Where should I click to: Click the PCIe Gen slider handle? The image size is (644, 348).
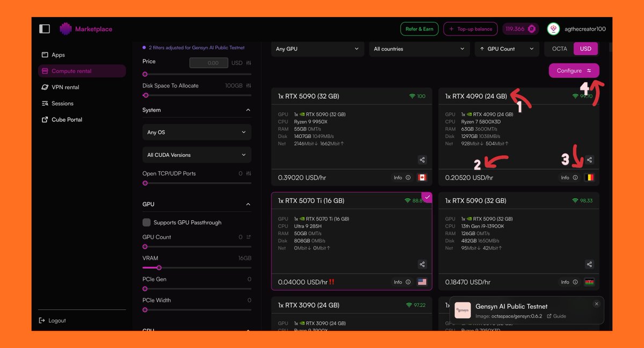[x=145, y=289]
